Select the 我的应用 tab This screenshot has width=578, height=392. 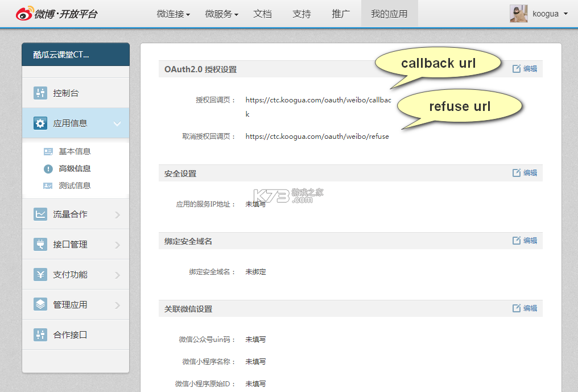(x=389, y=14)
